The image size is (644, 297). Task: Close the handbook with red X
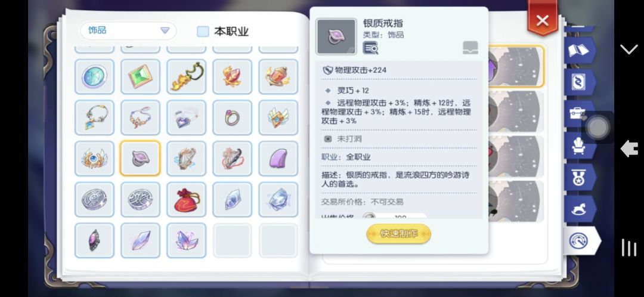(x=542, y=20)
